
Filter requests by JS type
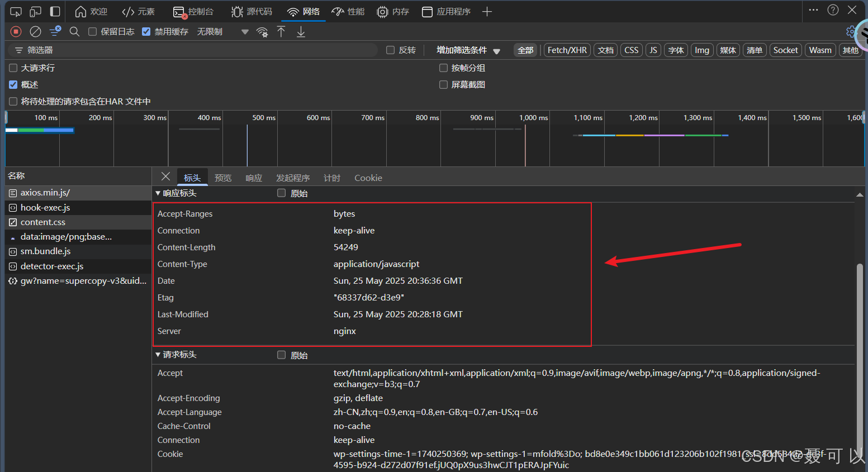653,50
